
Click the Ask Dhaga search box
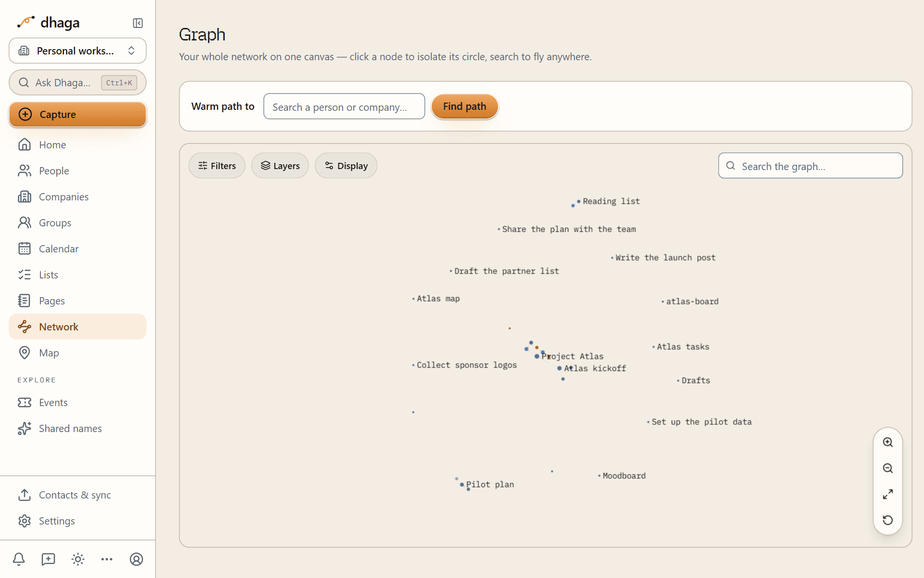[x=77, y=82]
